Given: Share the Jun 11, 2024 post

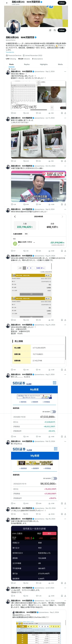Looking at the screenshot, I should click(x=65, y=161).
